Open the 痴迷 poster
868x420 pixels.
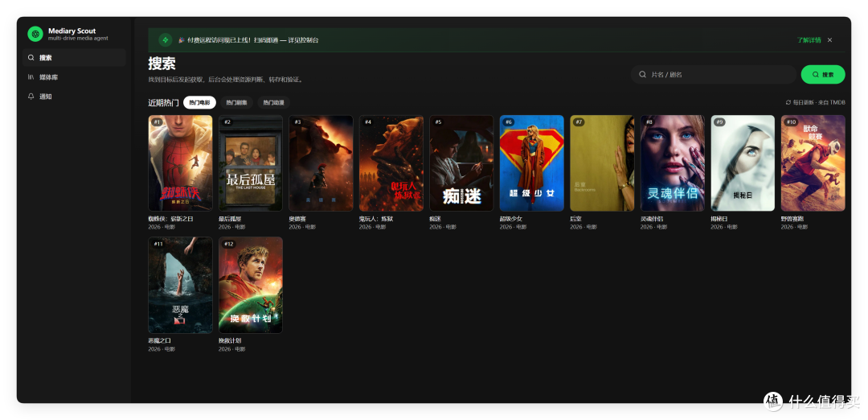point(461,163)
